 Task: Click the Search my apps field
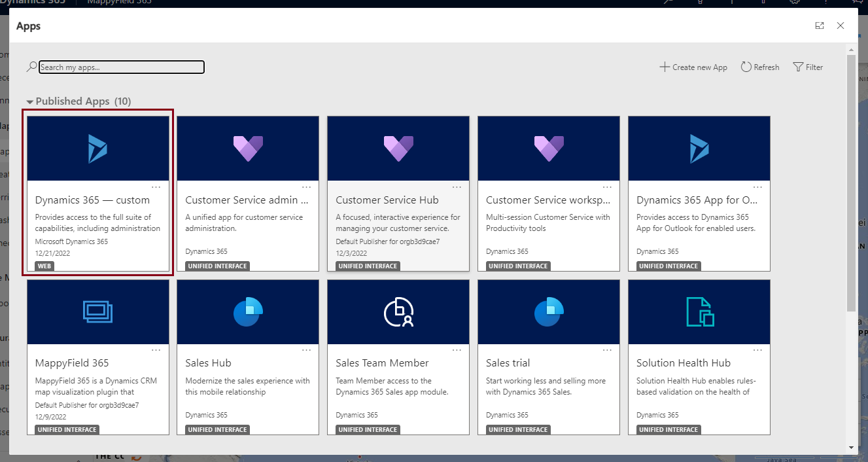pyautogui.click(x=122, y=67)
